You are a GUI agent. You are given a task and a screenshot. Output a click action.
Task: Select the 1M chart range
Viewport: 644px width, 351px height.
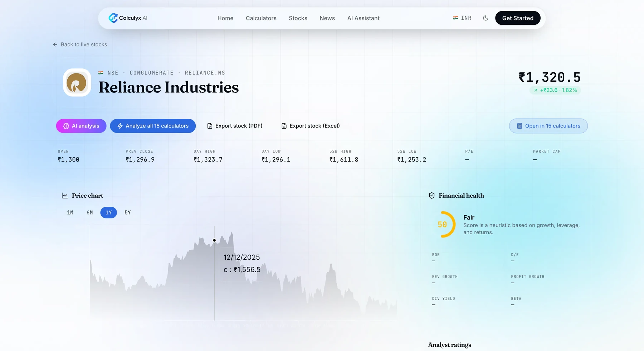pyautogui.click(x=70, y=212)
